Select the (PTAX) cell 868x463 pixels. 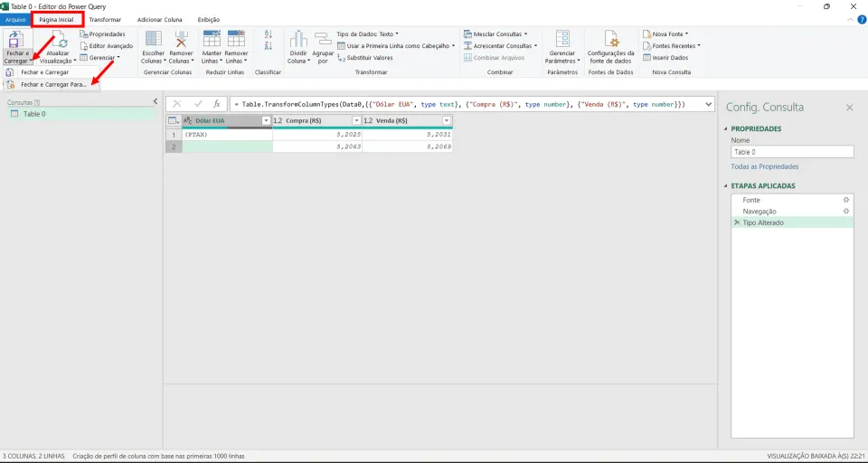227,135
